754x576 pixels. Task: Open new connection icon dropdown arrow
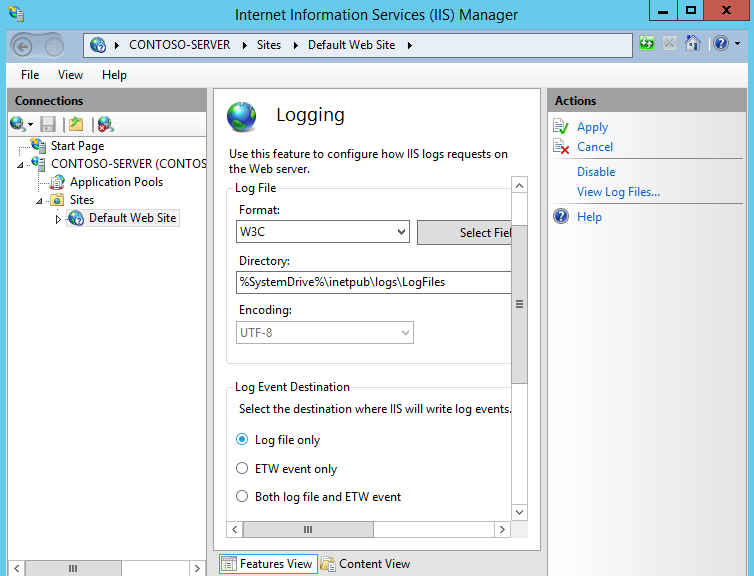coord(30,125)
